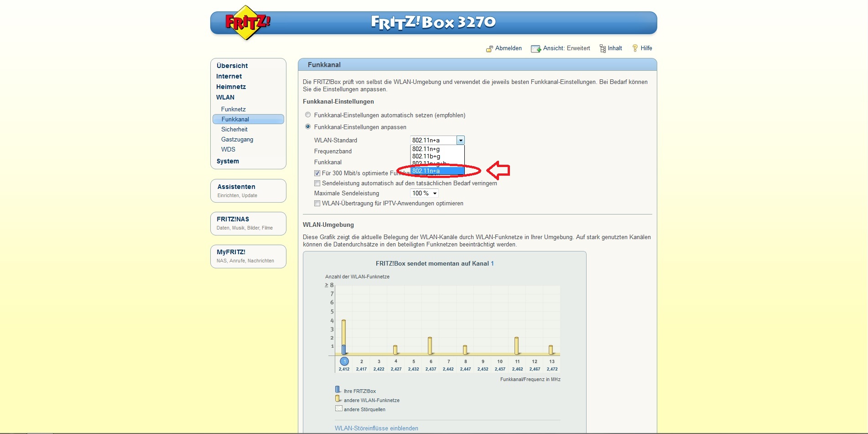Choose highlighted 802.11n+a option
Image resolution: width=868 pixels, height=434 pixels.
click(437, 171)
